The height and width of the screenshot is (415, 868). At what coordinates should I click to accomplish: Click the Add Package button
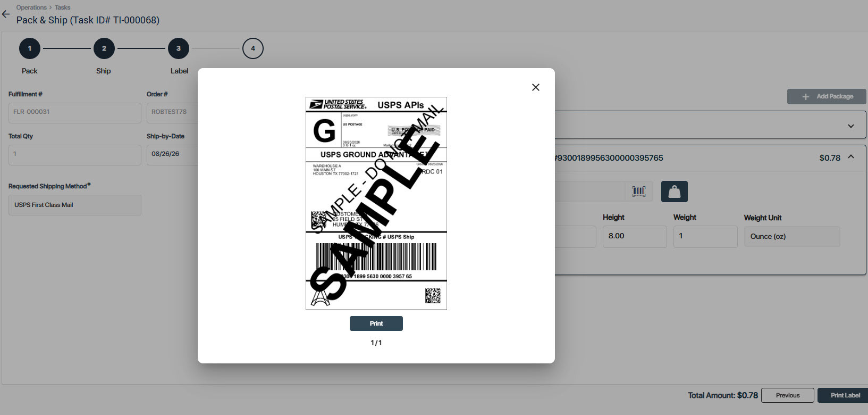(x=827, y=96)
